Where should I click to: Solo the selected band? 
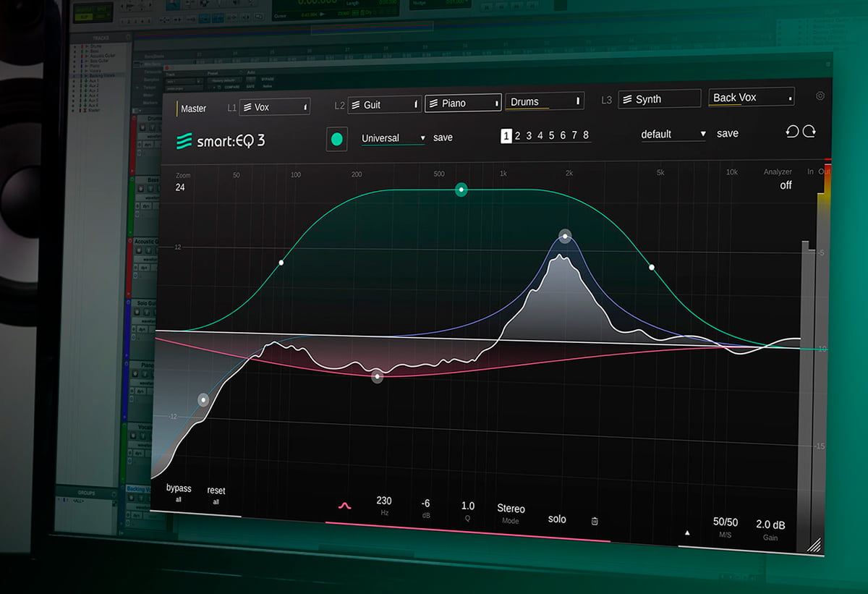point(557,519)
